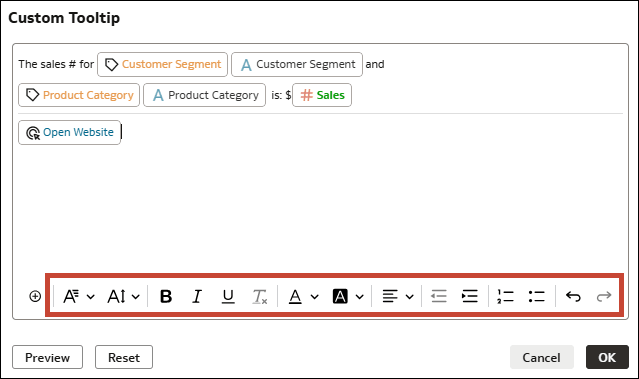Apply the text background color icon
This screenshot has width=639, height=379.
(340, 296)
